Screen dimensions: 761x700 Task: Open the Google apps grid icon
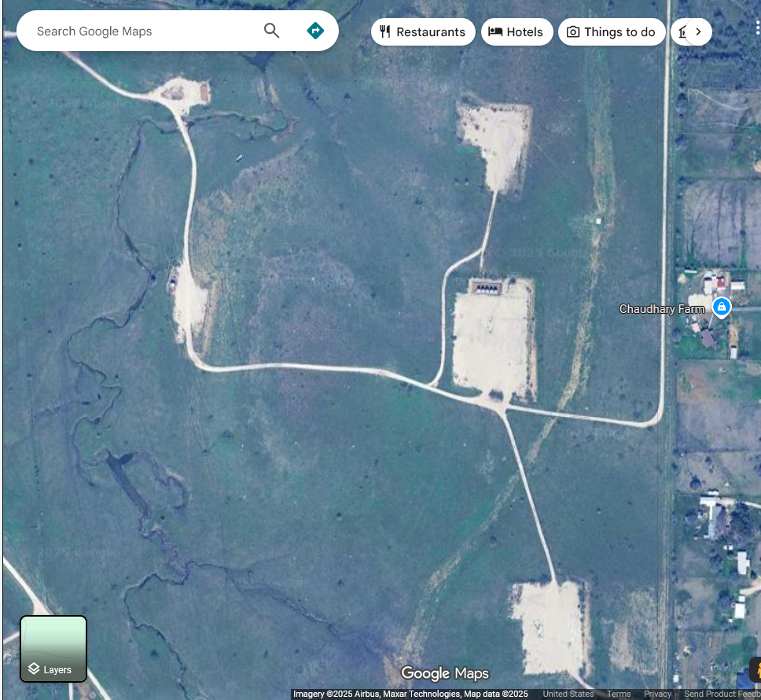(756, 28)
